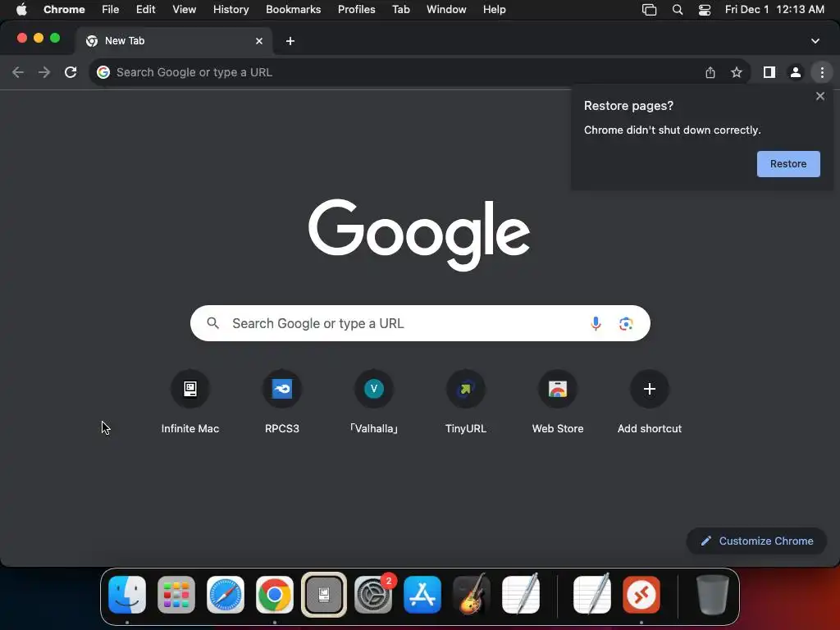The image size is (840, 630).
Task: Open the View menu
Action: pyautogui.click(x=184, y=10)
